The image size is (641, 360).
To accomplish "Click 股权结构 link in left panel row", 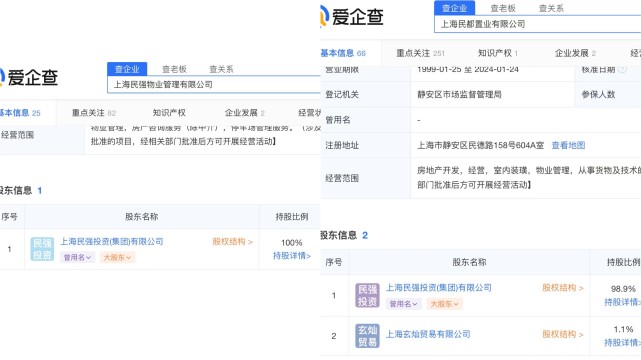I will pyautogui.click(x=232, y=241).
